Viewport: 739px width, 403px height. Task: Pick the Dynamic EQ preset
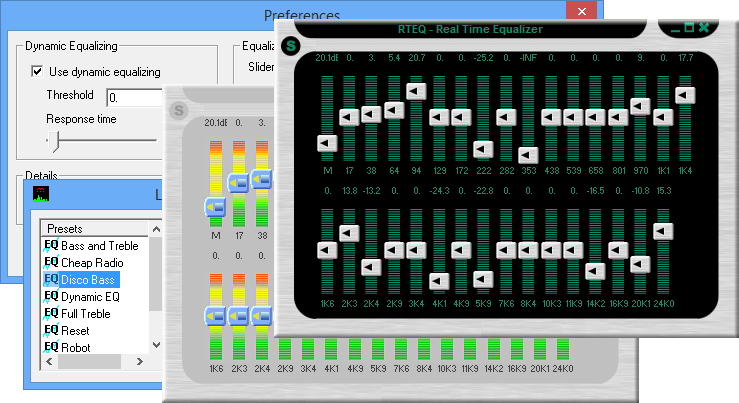point(90,296)
